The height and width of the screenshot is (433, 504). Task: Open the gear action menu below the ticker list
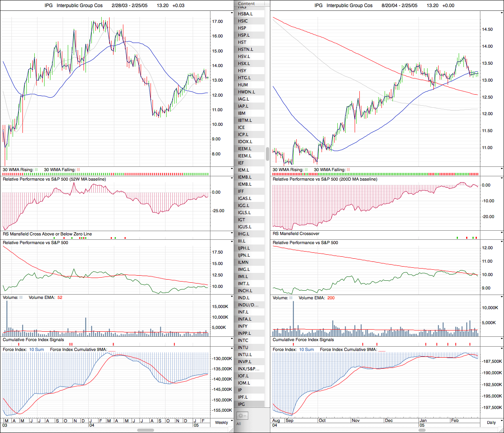[x=242, y=416]
